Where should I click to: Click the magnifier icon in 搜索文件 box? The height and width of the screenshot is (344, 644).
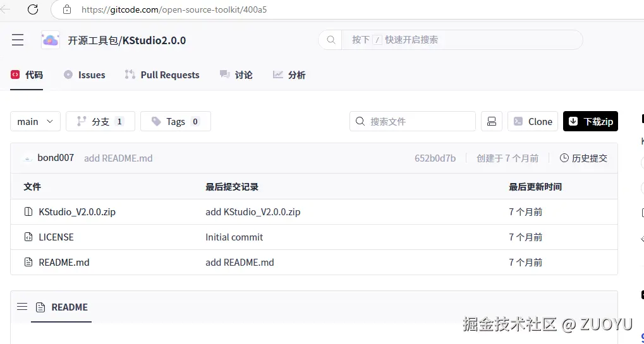[360, 121]
